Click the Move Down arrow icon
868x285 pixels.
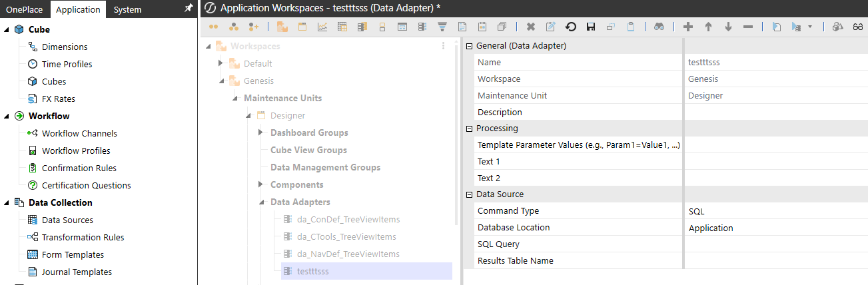point(728,27)
